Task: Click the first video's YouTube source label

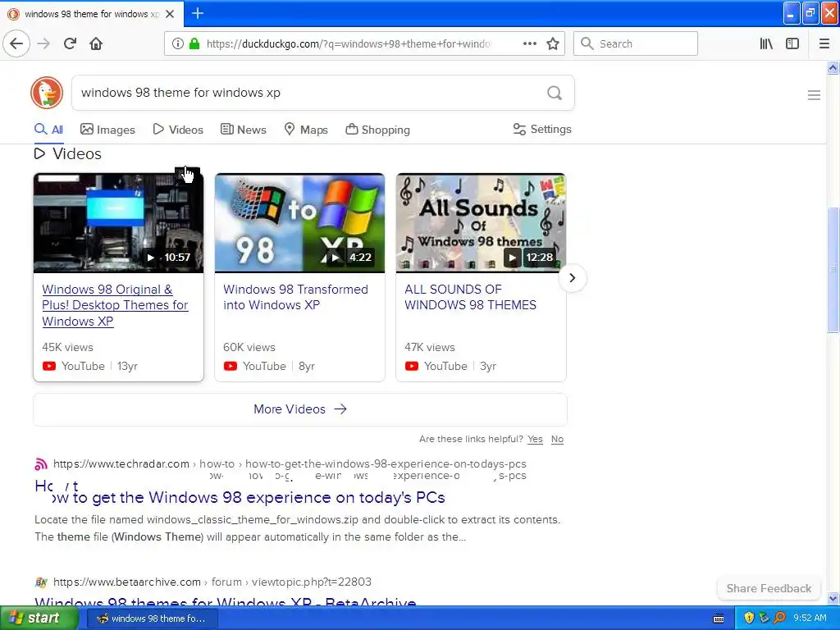Action: click(x=83, y=366)
